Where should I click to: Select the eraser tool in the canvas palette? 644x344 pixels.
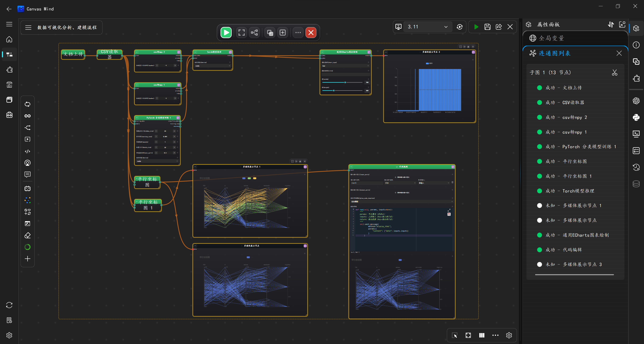tap(28, 235)
